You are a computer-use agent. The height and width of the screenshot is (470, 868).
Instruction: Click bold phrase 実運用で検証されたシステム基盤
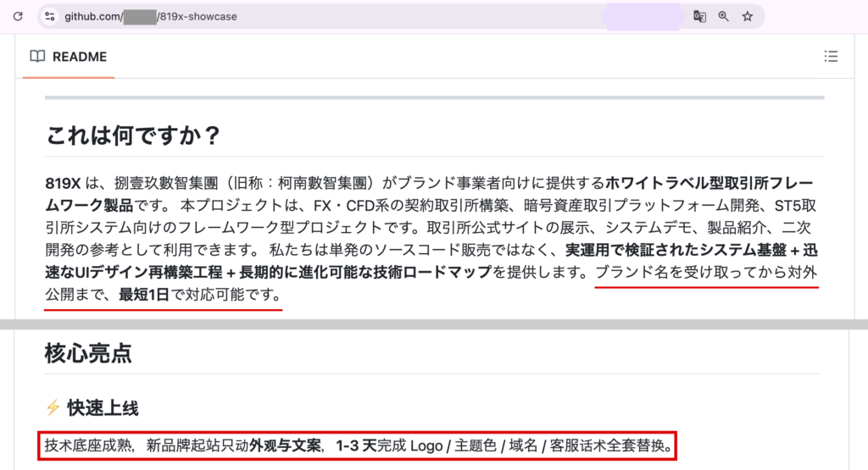pos(676,250)
